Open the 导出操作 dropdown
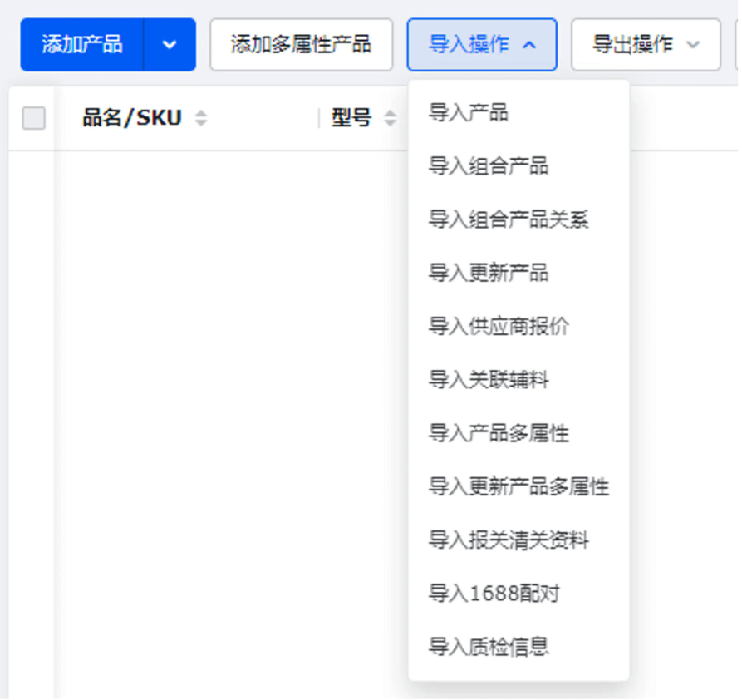Image resolution: width=742 pixels, height=700 pixels. tap(645, 45)
